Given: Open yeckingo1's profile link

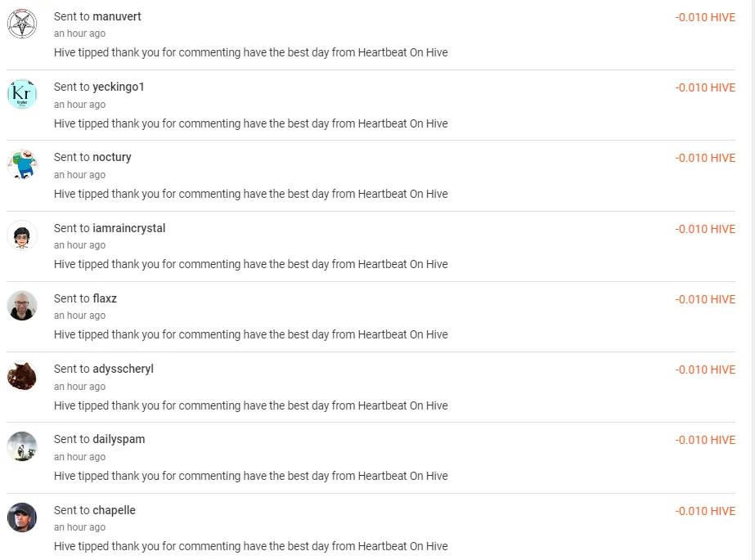Looking at the screenshot, I should (118, 86).
